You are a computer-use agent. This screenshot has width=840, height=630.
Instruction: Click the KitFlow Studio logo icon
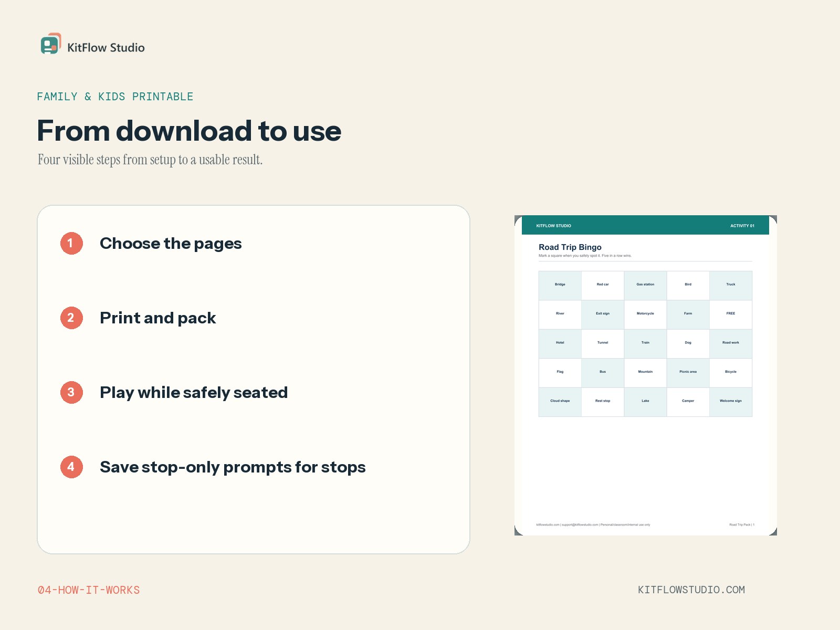click(x=51, y=44)
